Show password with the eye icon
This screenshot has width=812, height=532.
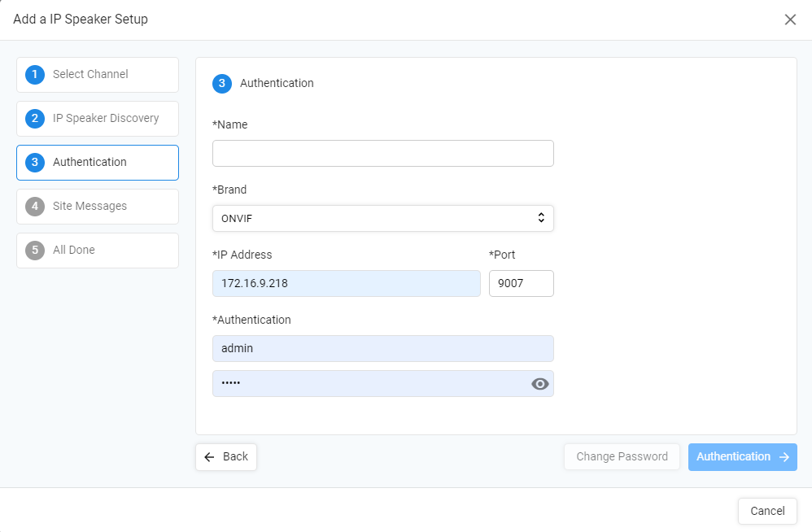[539, 384]
